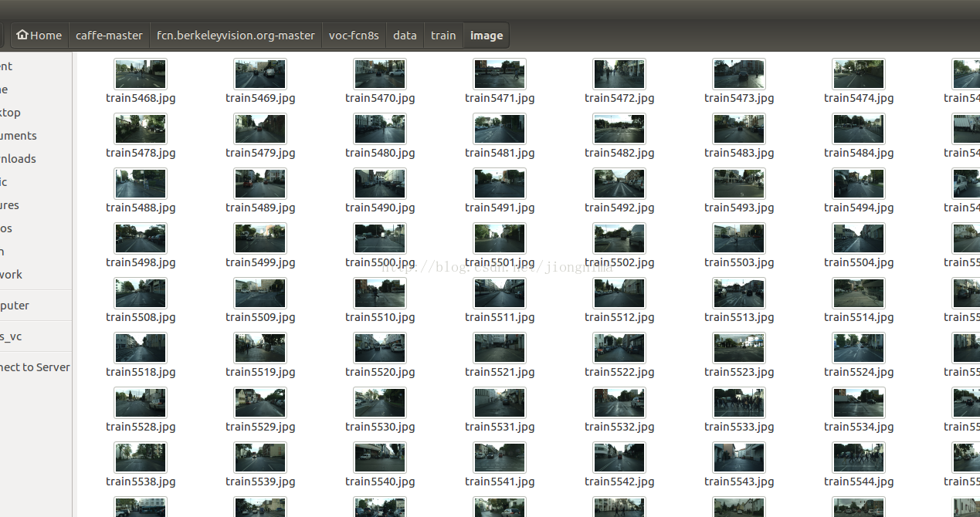Image resolution: width=980 pixels, height=517 pixels.
Task: Open caffe-master path segment
Action: click(109, 35)
